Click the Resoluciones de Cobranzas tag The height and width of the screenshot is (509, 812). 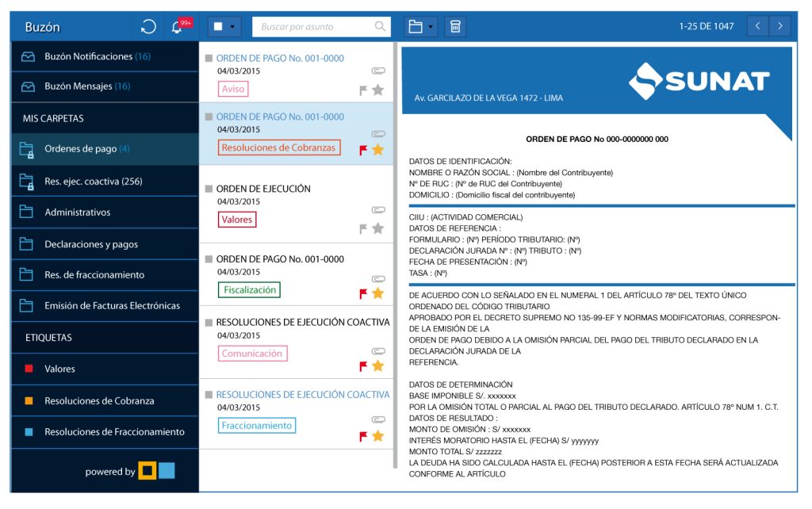(278, 147)
